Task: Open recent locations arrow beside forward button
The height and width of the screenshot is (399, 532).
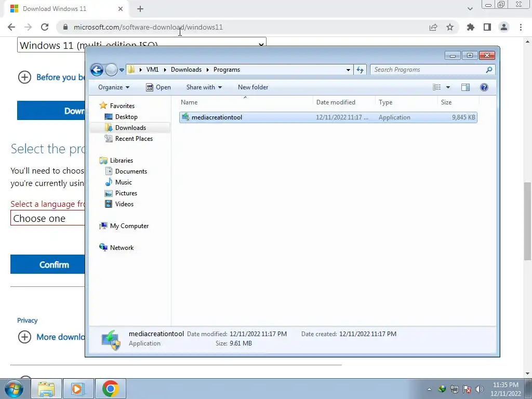Action: coord(122,70)
